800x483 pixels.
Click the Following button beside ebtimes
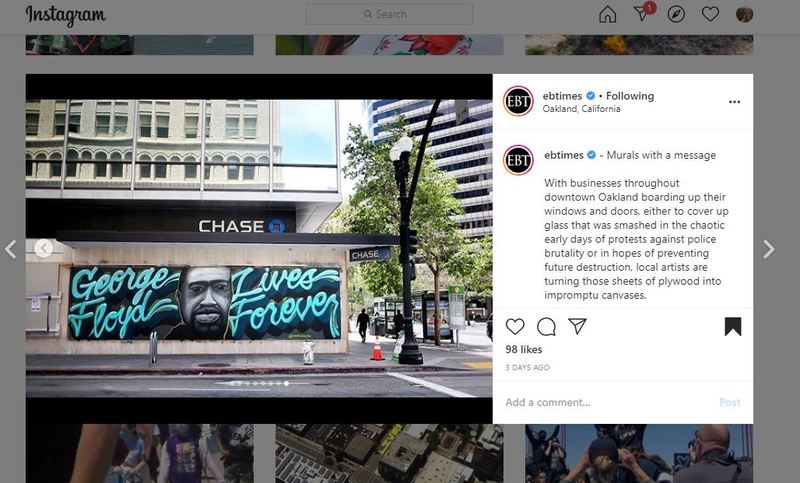pyautogui.click(x=630, y=96)
